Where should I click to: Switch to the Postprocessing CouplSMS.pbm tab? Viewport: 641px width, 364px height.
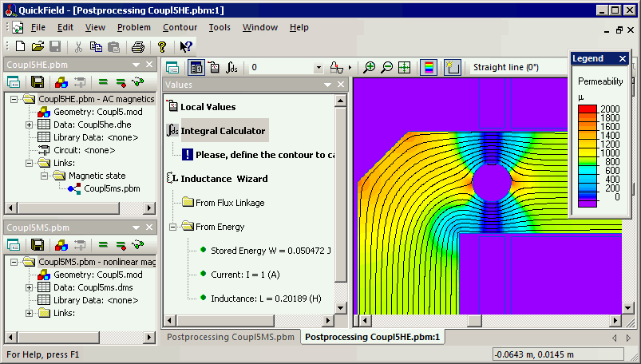231,337
